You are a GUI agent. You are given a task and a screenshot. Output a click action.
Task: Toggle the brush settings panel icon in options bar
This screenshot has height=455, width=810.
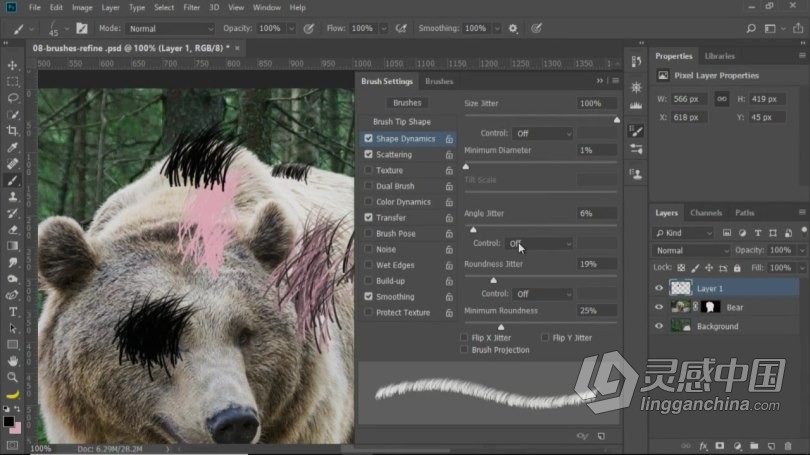pyautogui.click(x=82, y=28)
